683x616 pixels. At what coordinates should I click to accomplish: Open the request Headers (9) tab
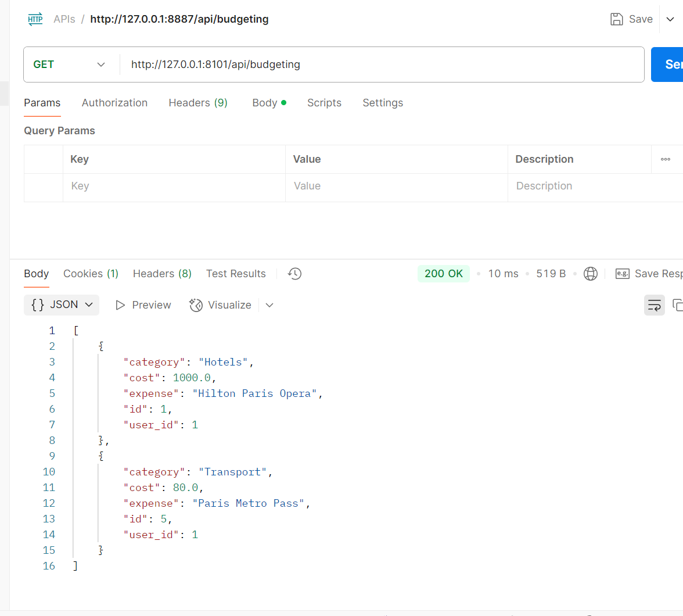click(x=197, y=103)
